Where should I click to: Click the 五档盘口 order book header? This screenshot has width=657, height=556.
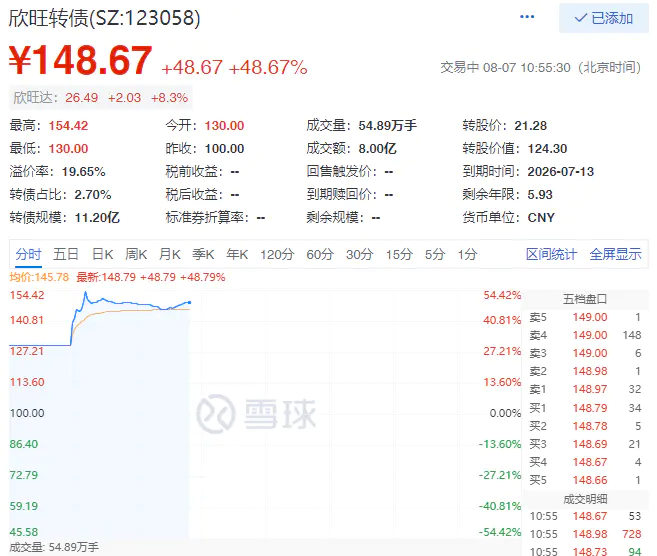[x=585, y=299]
